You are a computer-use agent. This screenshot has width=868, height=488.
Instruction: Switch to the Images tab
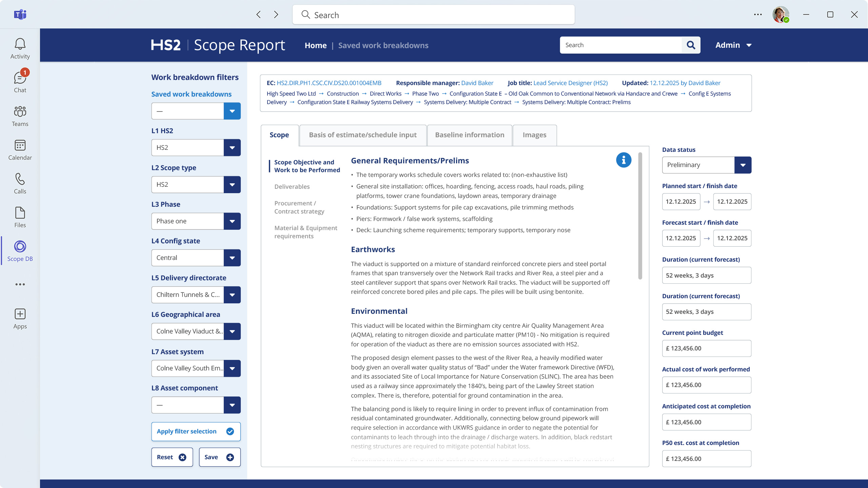pos(534,135)
